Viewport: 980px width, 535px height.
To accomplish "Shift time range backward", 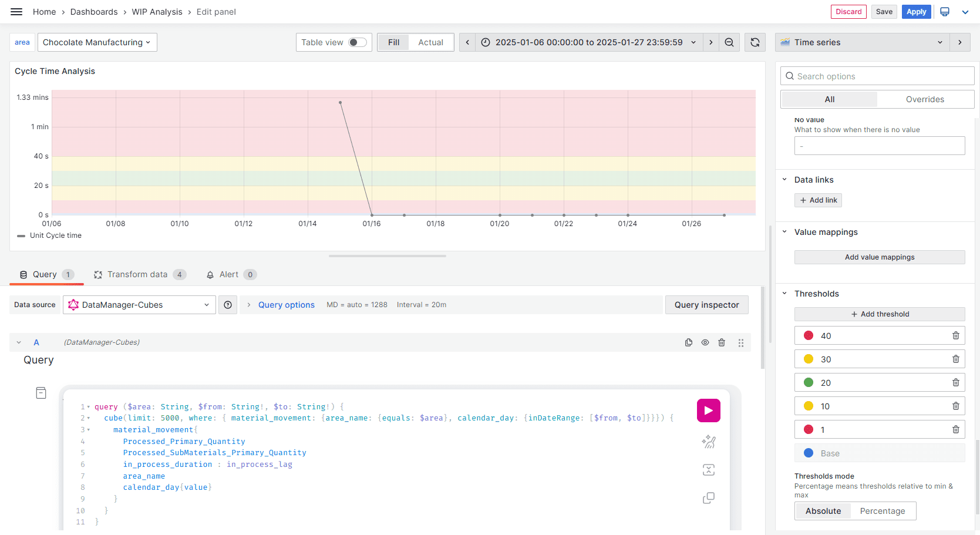I will pyautogui.click(x=467, y=42).
